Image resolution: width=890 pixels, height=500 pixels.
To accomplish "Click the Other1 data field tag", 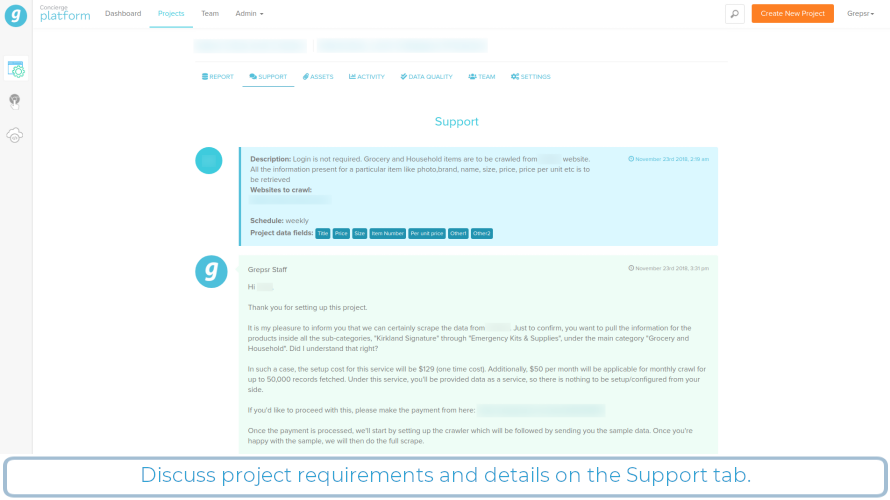I will coord(457,233).
